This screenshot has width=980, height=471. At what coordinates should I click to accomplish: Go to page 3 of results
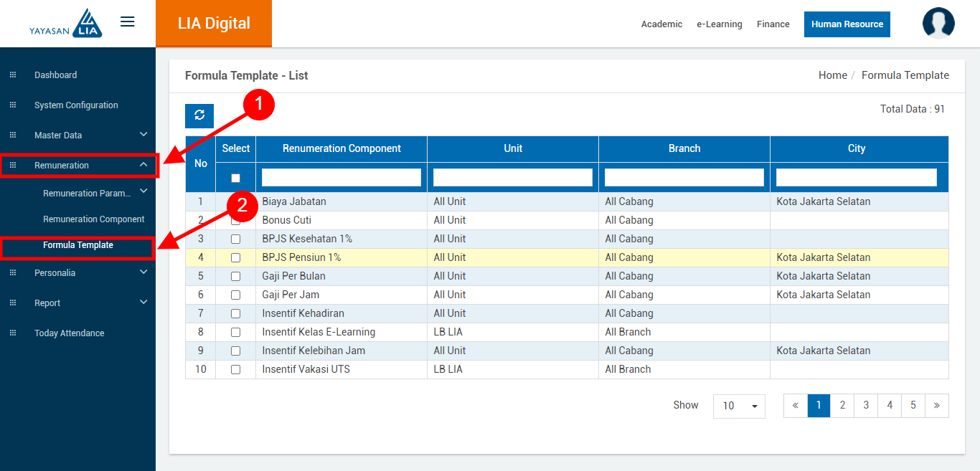pos(865,406)
